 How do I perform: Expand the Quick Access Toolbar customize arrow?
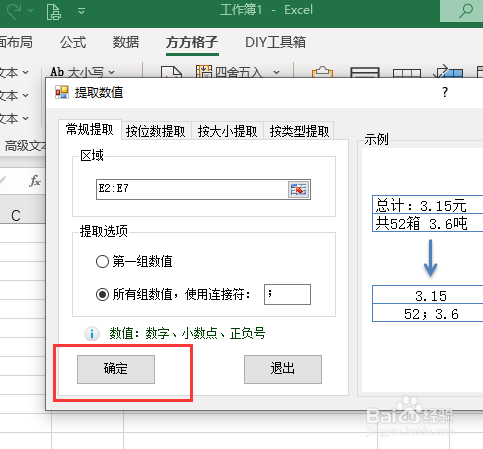82,11
